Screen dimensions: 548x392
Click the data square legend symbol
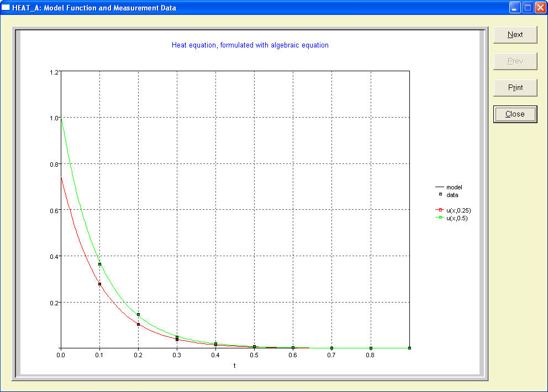[x=440, y=195]
